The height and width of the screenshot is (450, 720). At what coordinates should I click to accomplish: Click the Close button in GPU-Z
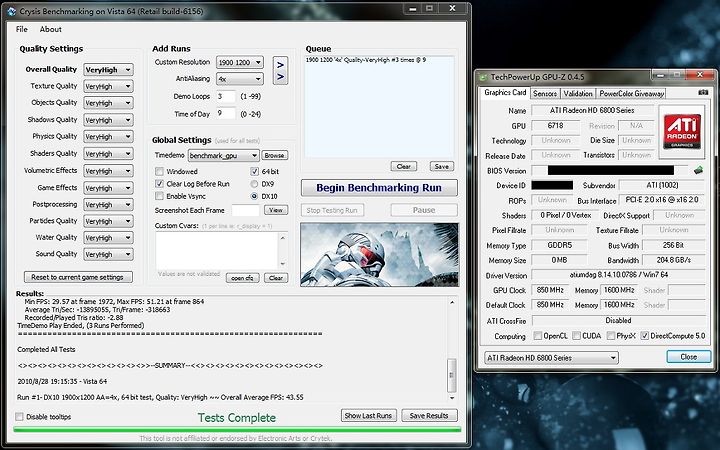coord(688,357)
